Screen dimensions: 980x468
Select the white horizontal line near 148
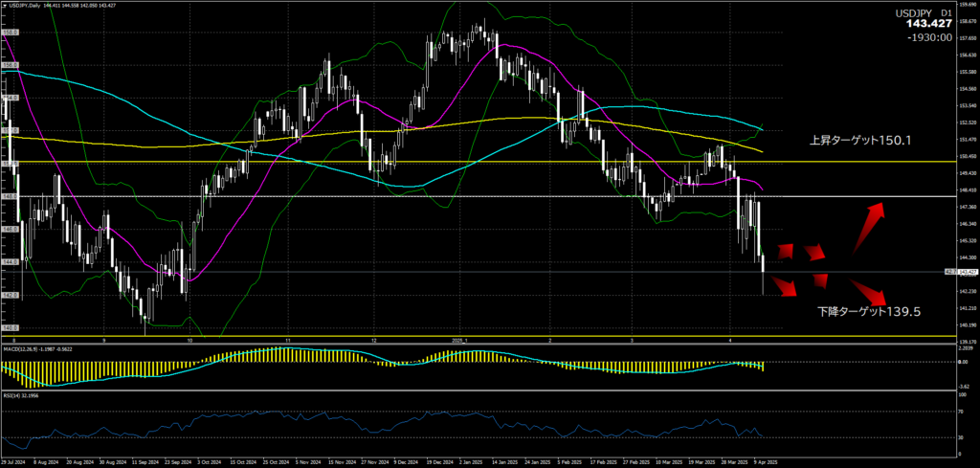pos(479,196)
